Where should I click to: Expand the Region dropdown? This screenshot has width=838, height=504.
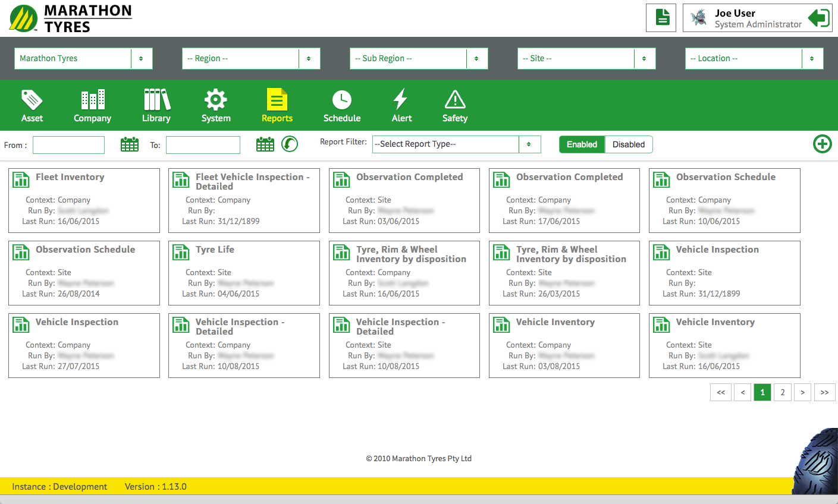coord(250,58)
